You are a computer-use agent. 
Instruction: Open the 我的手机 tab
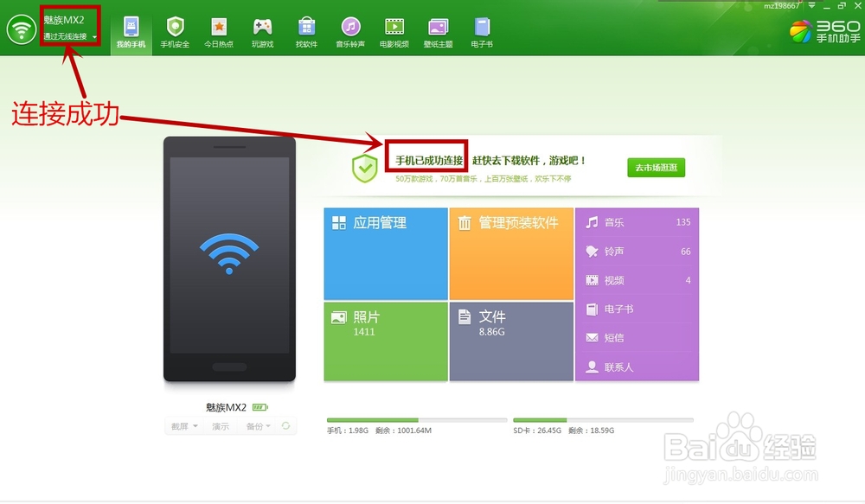tap(131, 33)
